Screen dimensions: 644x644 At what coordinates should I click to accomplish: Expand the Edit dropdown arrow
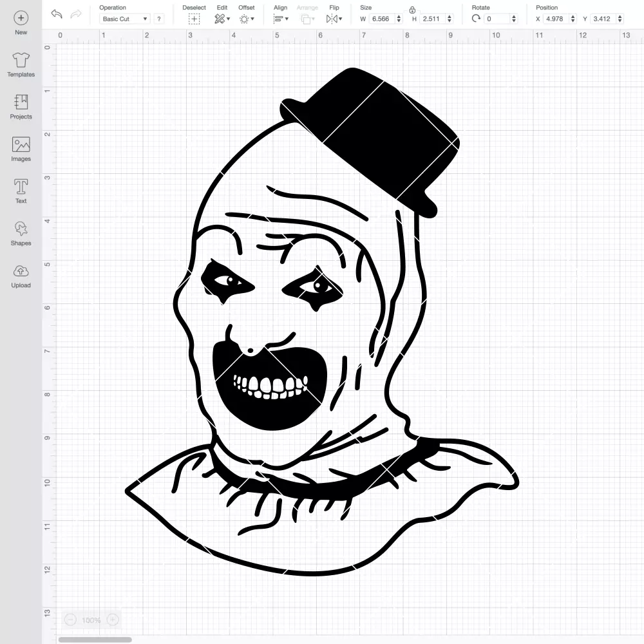click(229, 19)
